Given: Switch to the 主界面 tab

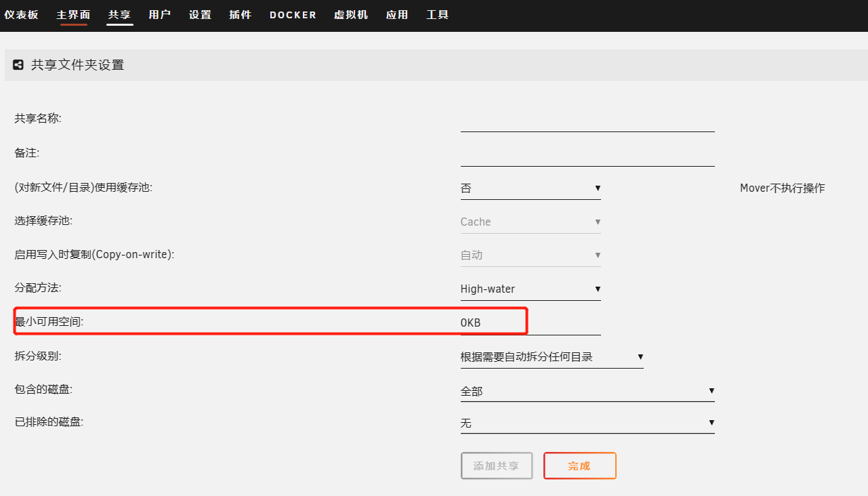Looking at the screenshot, I should [x=73, y=14].
